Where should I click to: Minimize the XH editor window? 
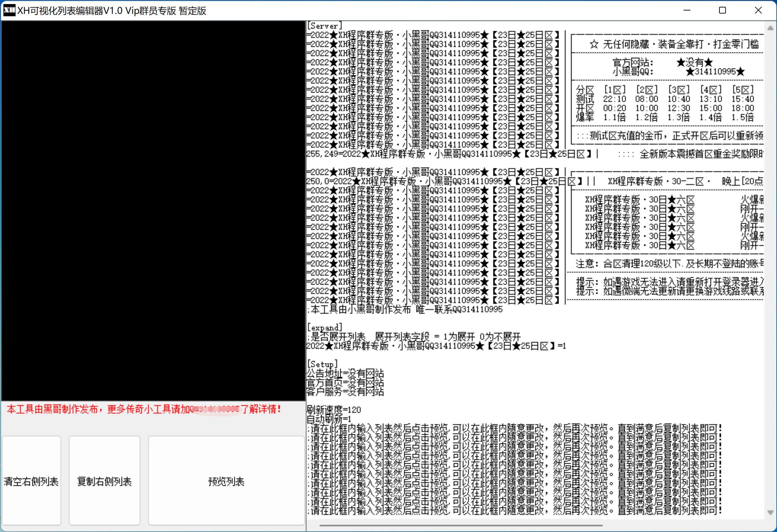tap(687, 10)
